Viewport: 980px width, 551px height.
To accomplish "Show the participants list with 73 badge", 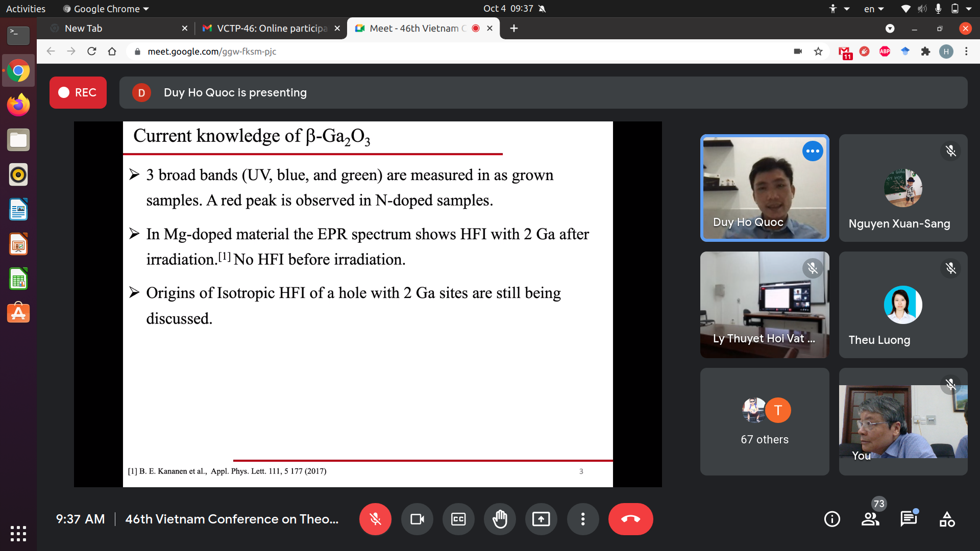I will coord(870,519).
